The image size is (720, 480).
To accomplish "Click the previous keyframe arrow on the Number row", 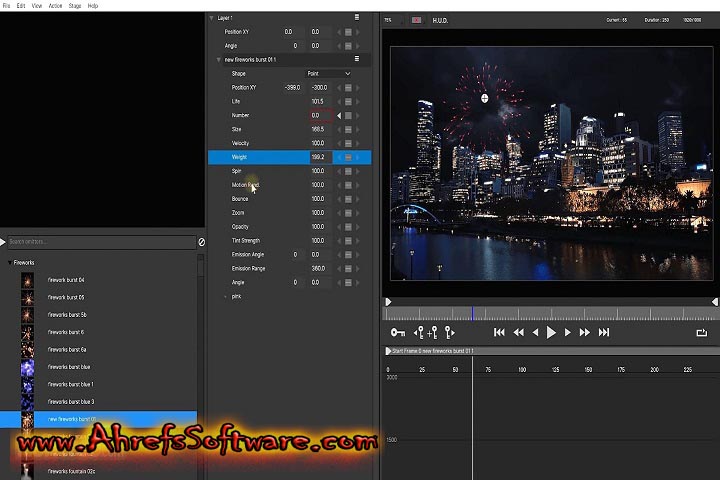I will 339,116.
